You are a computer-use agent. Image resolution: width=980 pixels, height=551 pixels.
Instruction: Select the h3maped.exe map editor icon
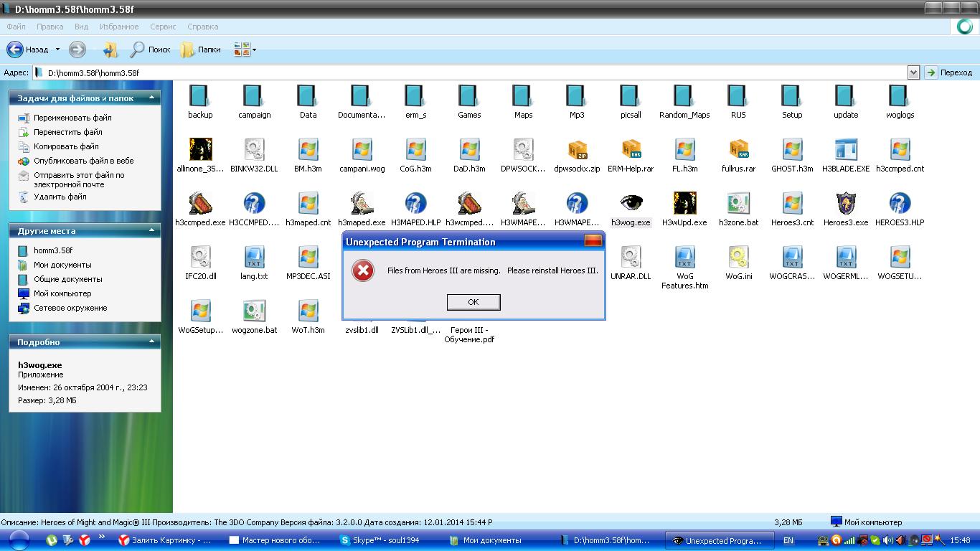coord(362,203)
